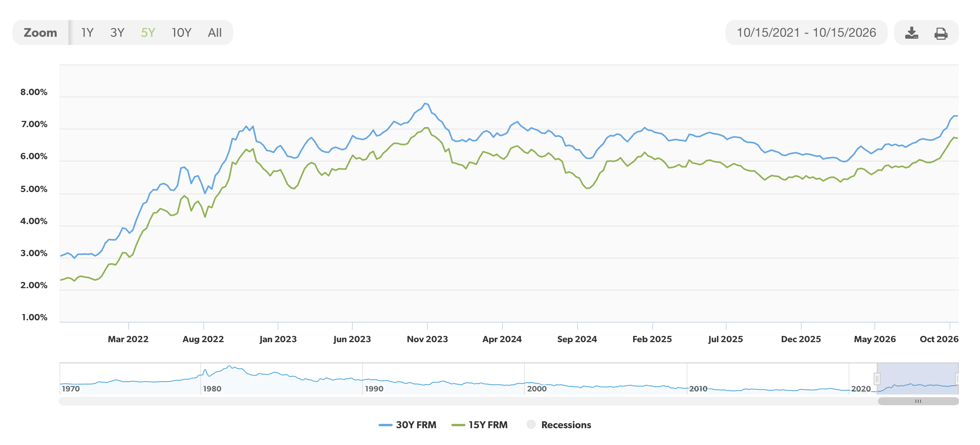Click the 2010 label in navigator

point(698,389)
